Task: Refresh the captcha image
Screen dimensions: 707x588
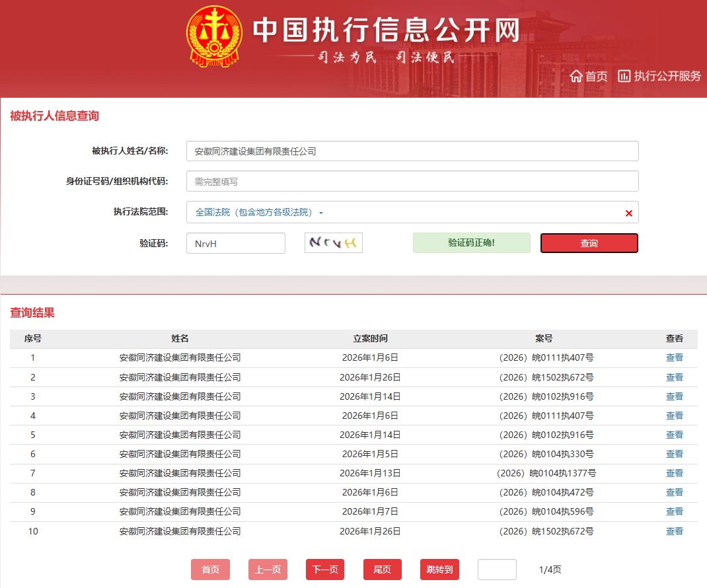Action: (x=333, y=243)
